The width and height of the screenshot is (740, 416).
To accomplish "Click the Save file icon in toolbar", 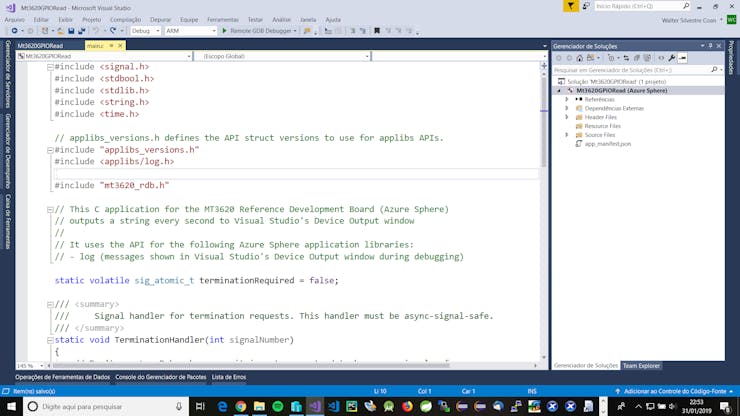I will point(71,31).
